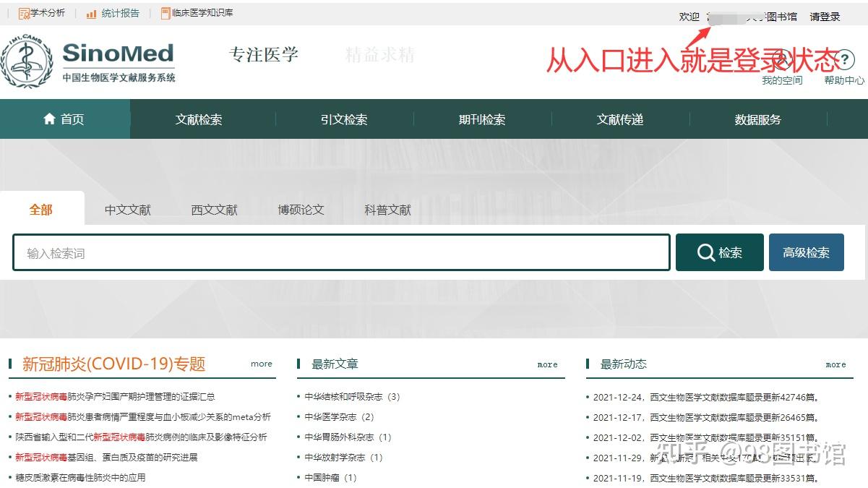Switch to the 科普文献 tab
868x488 pixels.
click(387, 209)
